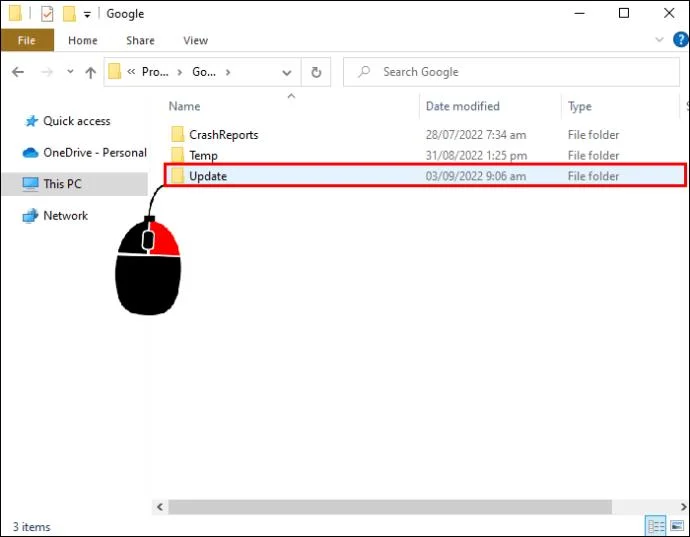Sort by the Type column header

580,107
